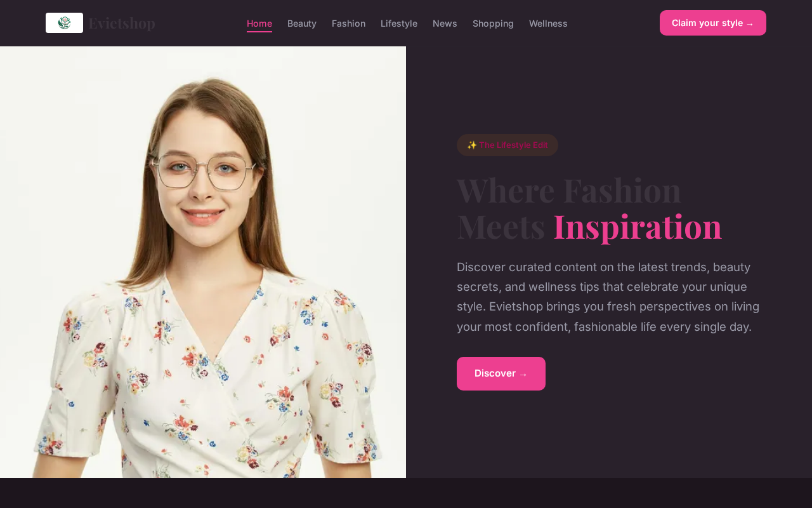
Task: Visit the Wellness section
Action: (548, 23)
